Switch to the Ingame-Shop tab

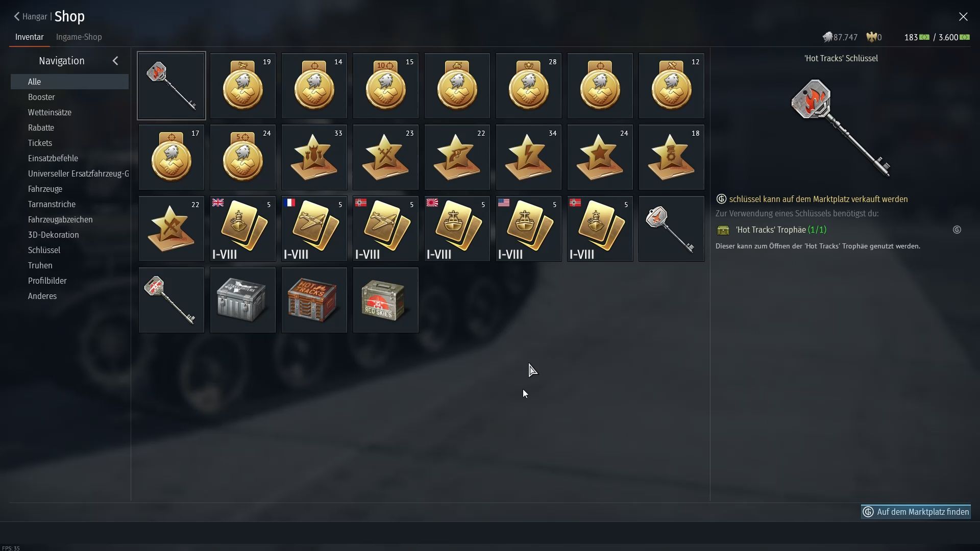tap(79, 37)
